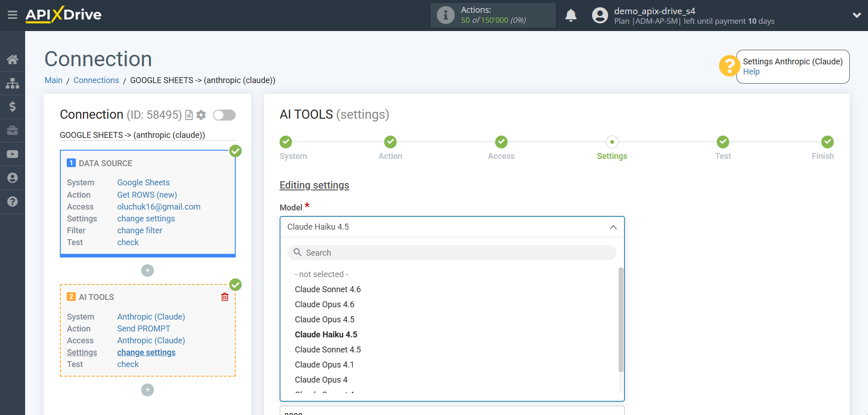Click the Editing settings heading
Viewport: 868px width, 415px height.
point(314,185)
